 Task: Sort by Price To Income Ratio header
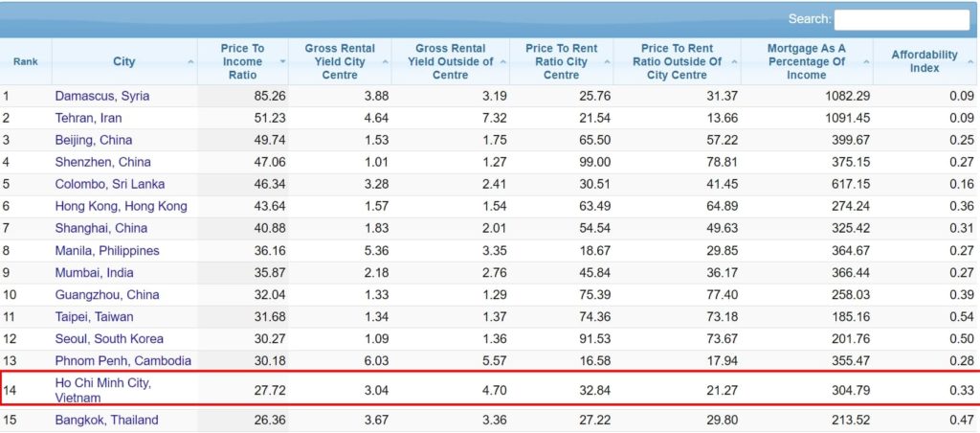(x=242, y=61)
